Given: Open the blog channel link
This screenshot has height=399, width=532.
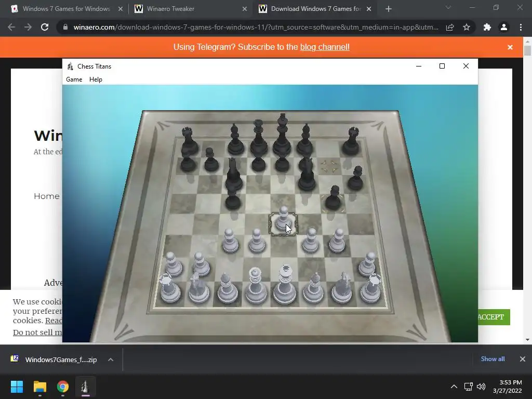Looking at the screenshot, I should tap(325, 47).
